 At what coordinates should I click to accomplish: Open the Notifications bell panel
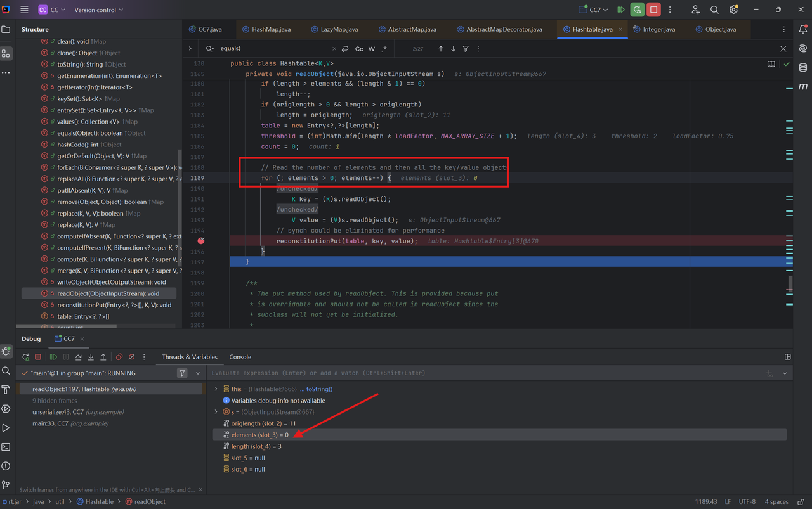[803, 29]
